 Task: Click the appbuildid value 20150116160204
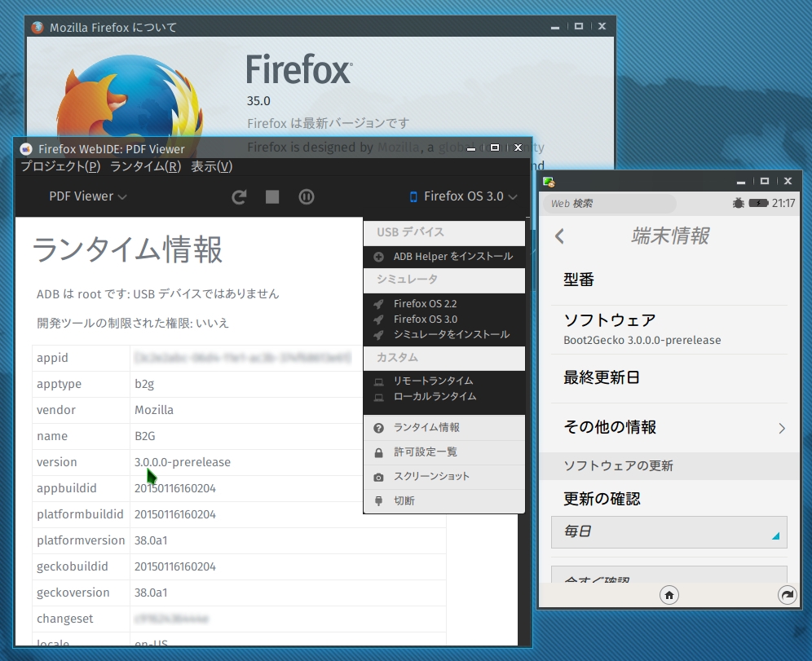click(175, 489)
